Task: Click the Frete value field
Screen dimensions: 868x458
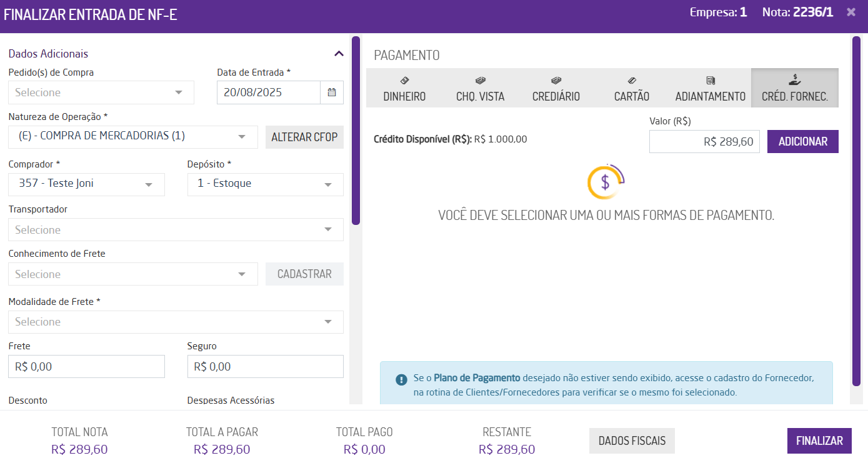Action: [87, 366]
